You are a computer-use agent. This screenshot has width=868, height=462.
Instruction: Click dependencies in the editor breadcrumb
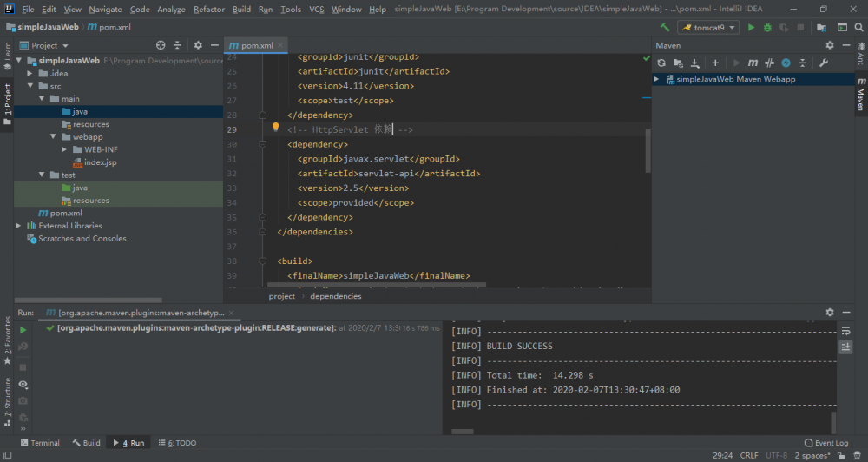click(335, 296)
